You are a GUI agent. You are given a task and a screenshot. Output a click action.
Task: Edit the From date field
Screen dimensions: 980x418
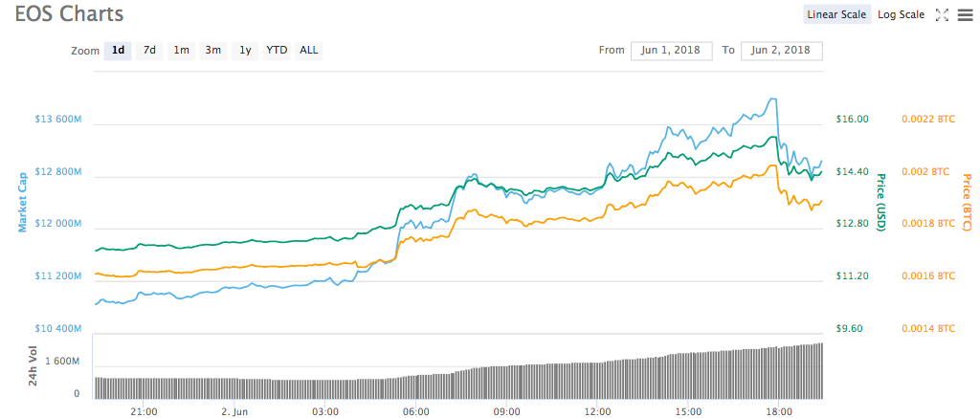[x=672, y=51]
